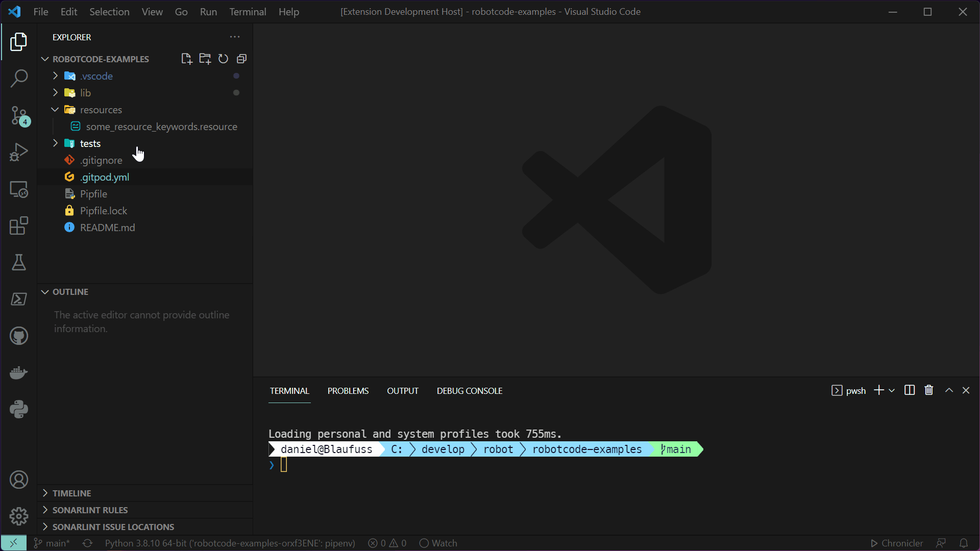This screenshot has height=551, width=980.
Task: Select the OUTPUT tab
Action: click(x=403, y=391)
